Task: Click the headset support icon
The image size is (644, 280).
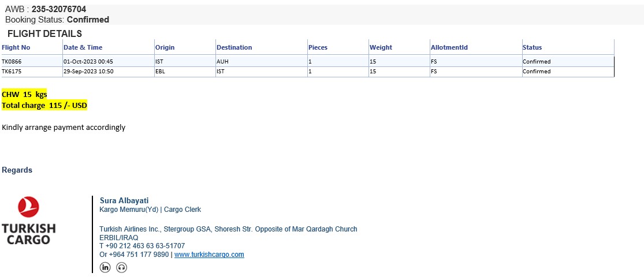Action: coord(121,267)
